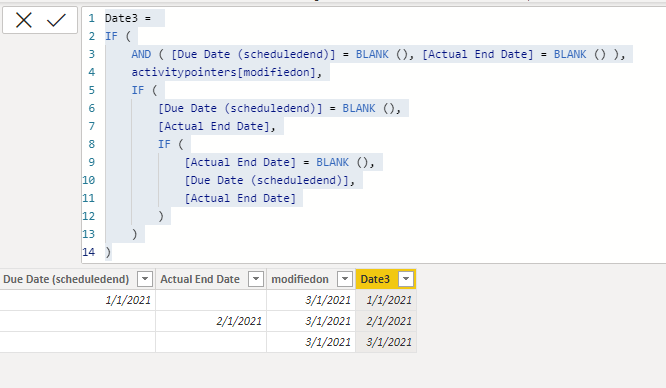Image resolution: width=666 pixels, height=388 pixels.
Task: Click the 2/1/2021 cell in Actual End Date column
Action: pyautogui.click(x=211, y=321)
